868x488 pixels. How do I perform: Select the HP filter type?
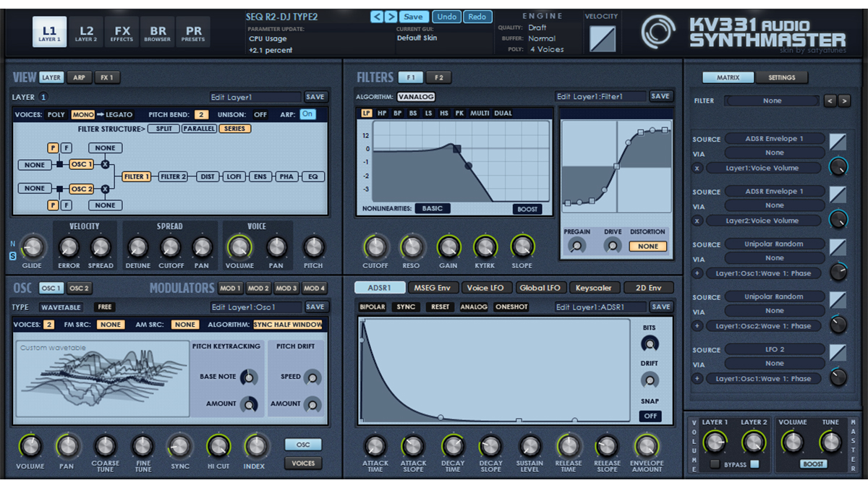(382, 114)
